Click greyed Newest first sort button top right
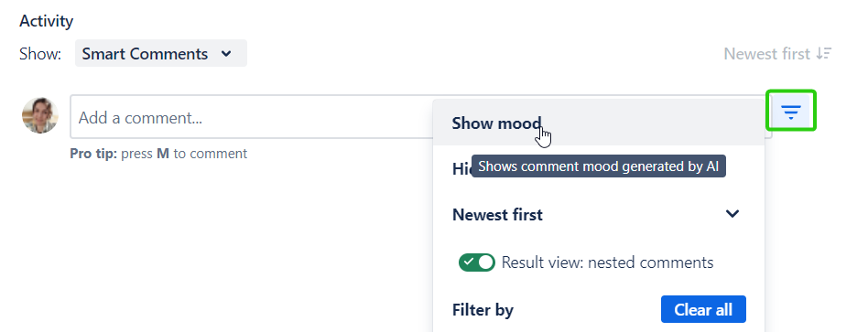The image size is (868, 332). 777,54
